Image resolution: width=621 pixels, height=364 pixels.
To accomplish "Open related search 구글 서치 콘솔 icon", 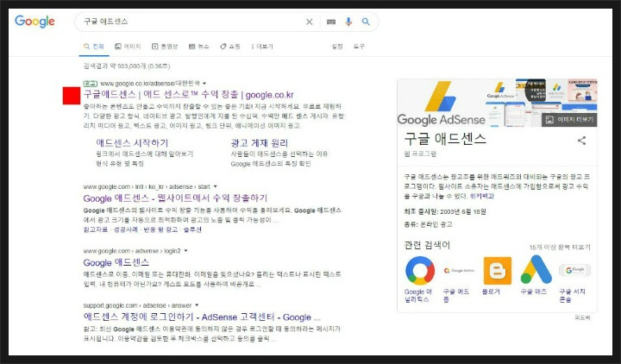I will click(x=574, y=271).
